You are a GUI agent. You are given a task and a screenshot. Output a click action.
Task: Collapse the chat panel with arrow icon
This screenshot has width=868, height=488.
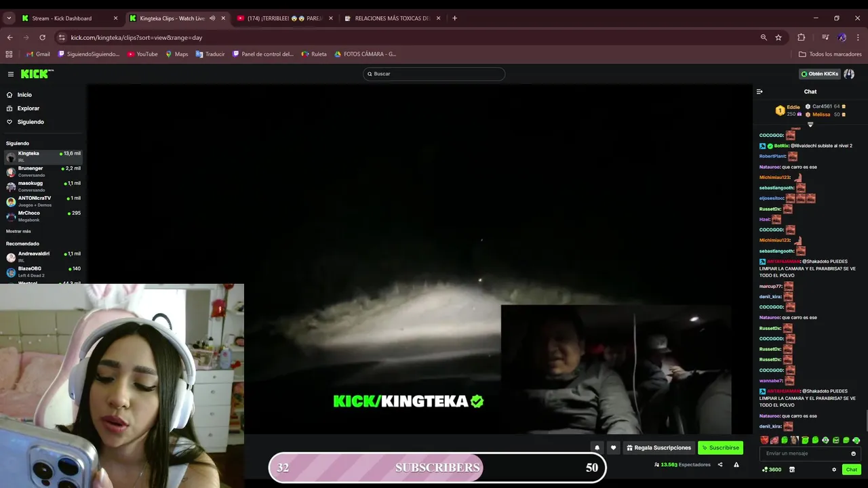[759, 91]
